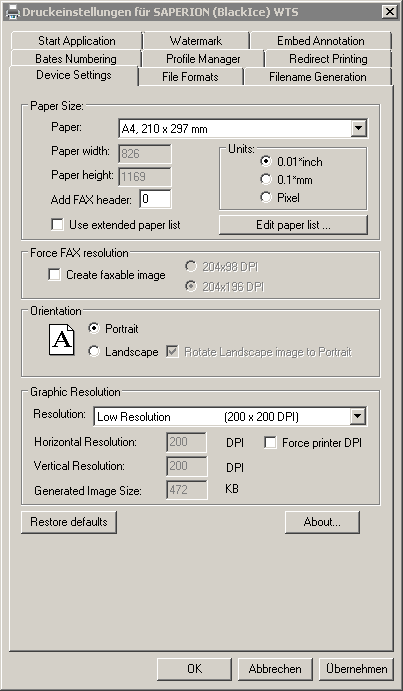Switch to Filename Generation tab
The width and height of the screenshot is (403, 691).
[317, 77]
